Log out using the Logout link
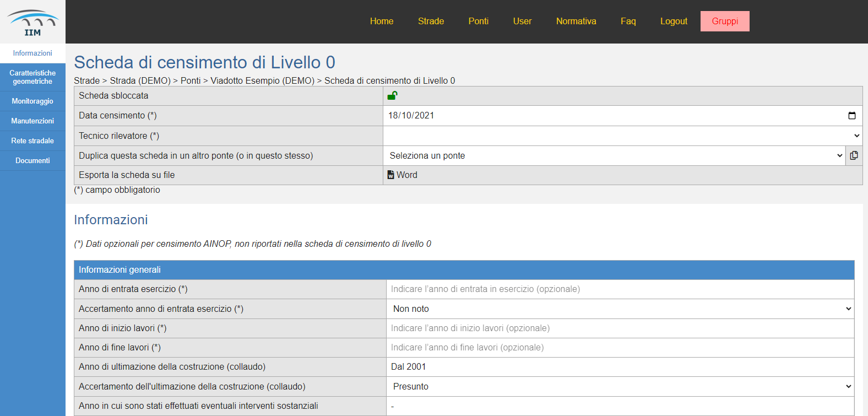 (674, 21)
